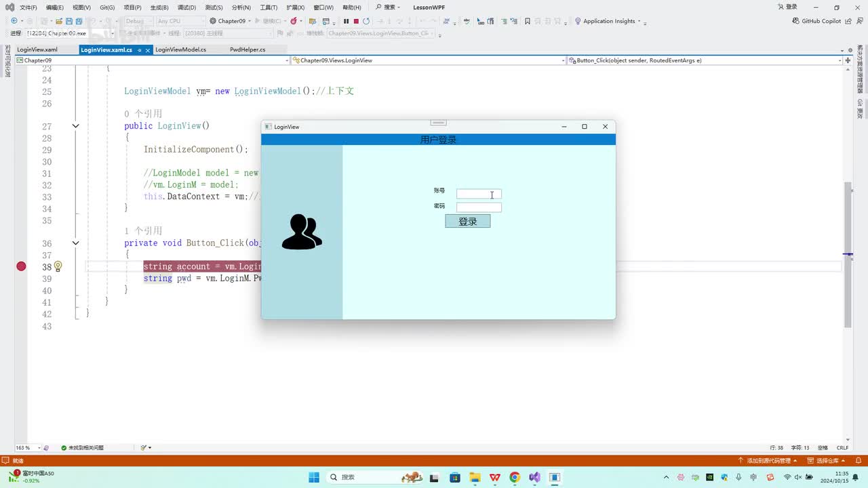Viewport: 868px width, 488px height.
Task: Pause debugging with the Break All icon
Action: (x=346, y=21)
